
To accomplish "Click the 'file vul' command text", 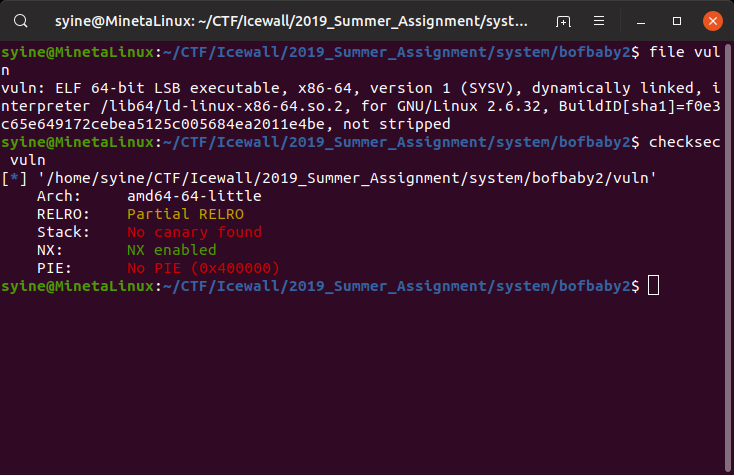I will pos(684,52).
